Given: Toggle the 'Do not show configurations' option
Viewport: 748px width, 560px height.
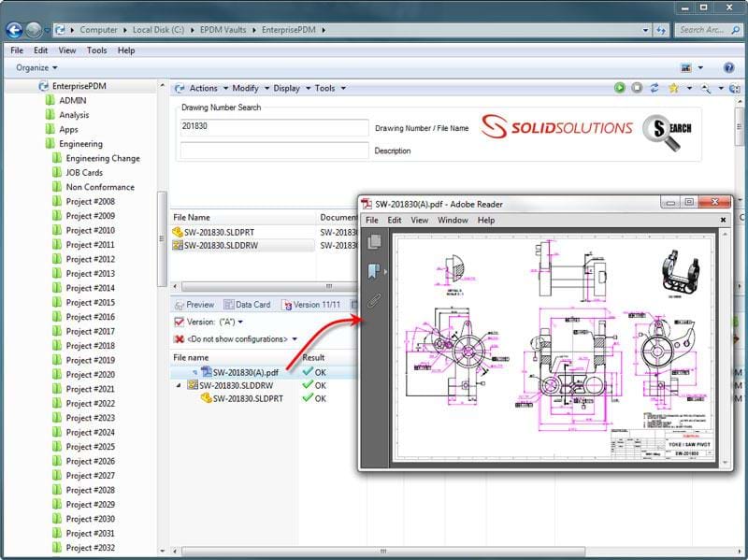Looking at the screenshot, I should [x=180, y=338].
